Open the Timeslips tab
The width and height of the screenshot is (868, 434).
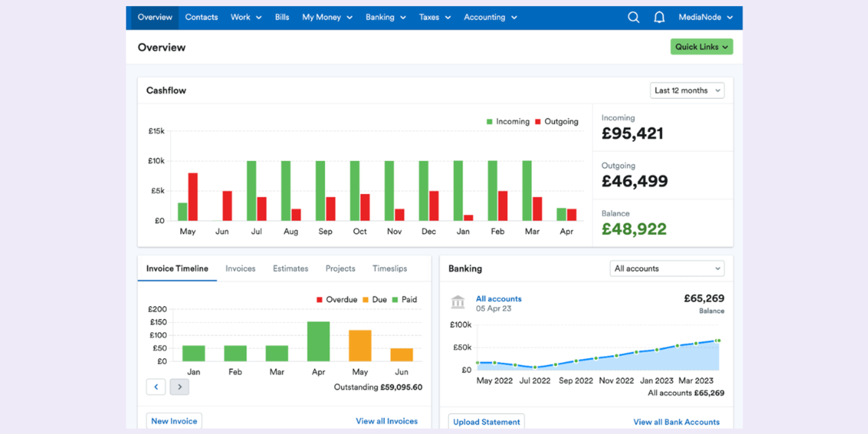[389, 268]
